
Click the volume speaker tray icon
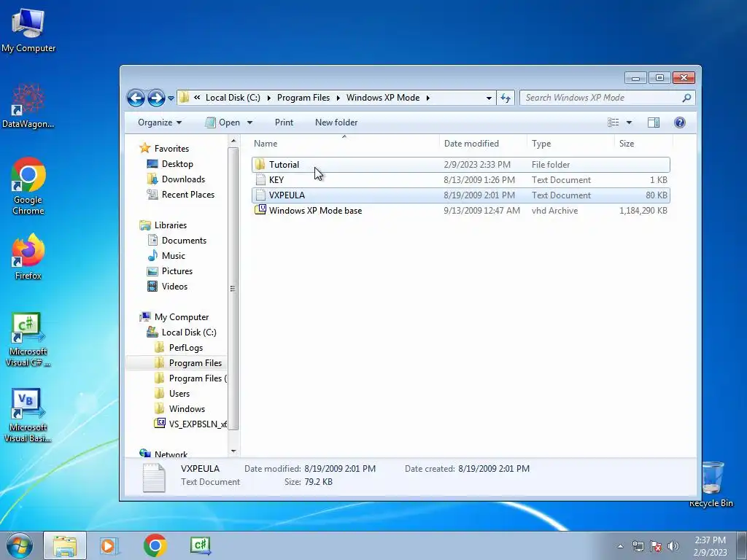coord(673,546)
